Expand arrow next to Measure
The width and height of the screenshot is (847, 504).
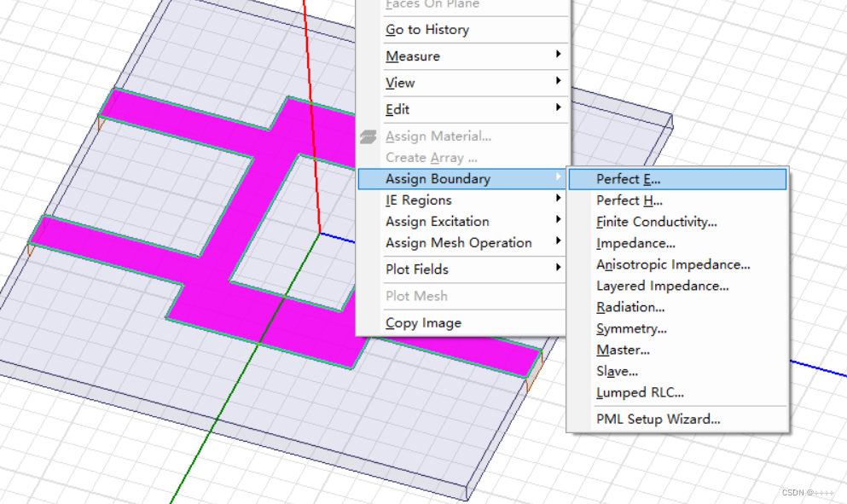coord(558,54)
